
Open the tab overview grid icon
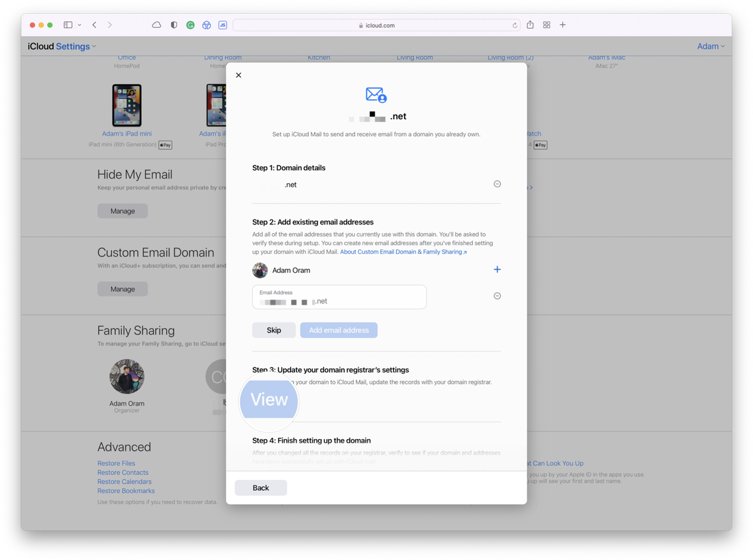tap(547, 24)
